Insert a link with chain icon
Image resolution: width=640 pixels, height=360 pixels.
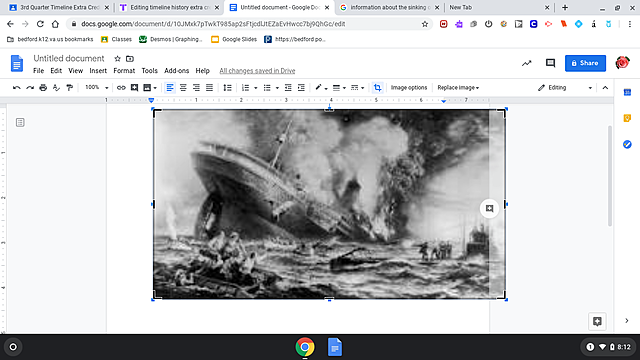[x=121, y=87]
